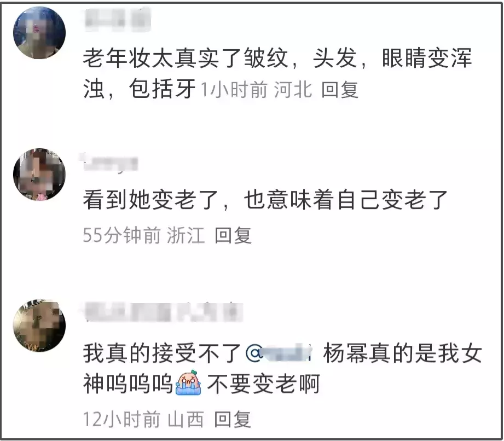Image resolution: width=504 pixels, height=441 pixels.
Task: Open avatar beside the 我真的接受不了 comment
Action: pos(39,326)
